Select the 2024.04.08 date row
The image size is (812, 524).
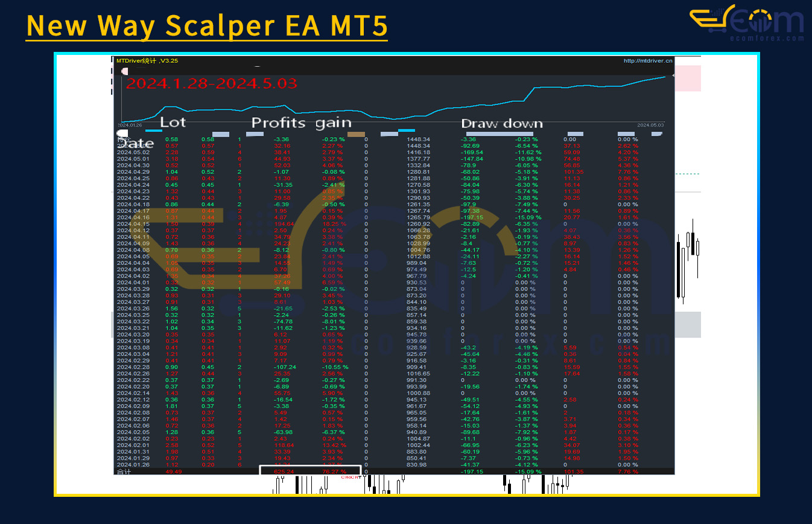click(x=395, y=250)
